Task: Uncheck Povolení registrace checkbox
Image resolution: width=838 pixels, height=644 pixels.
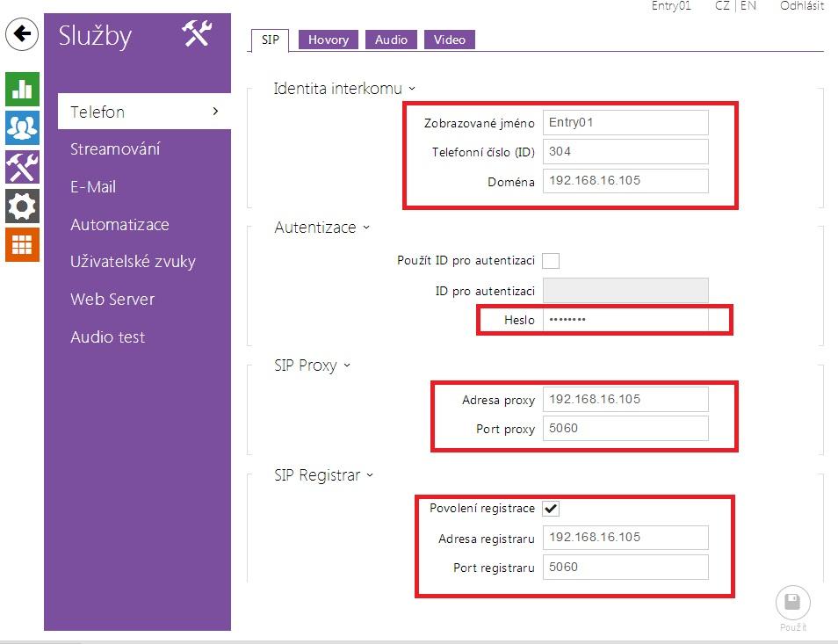Action: tap(551, 508)
